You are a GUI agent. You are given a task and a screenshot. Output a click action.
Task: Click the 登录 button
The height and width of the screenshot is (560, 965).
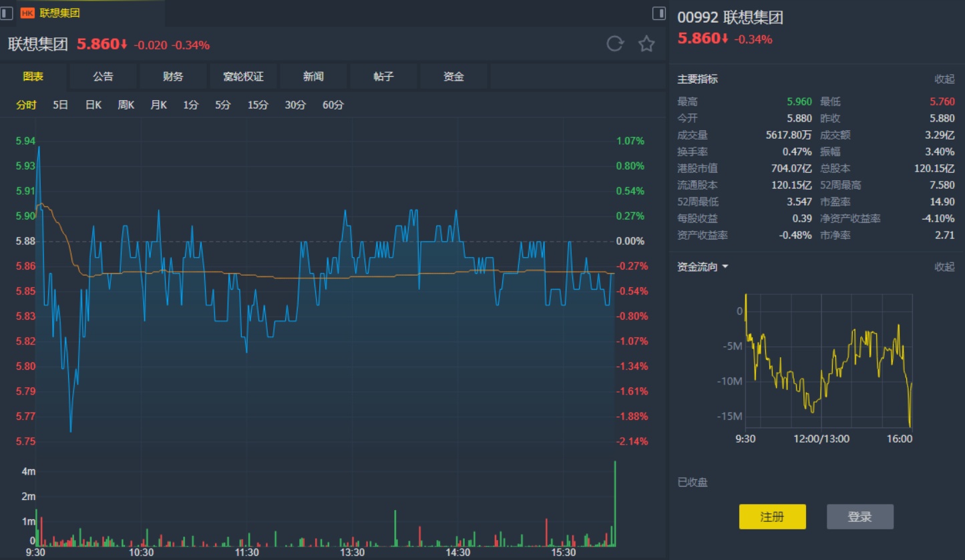[860, 517]
